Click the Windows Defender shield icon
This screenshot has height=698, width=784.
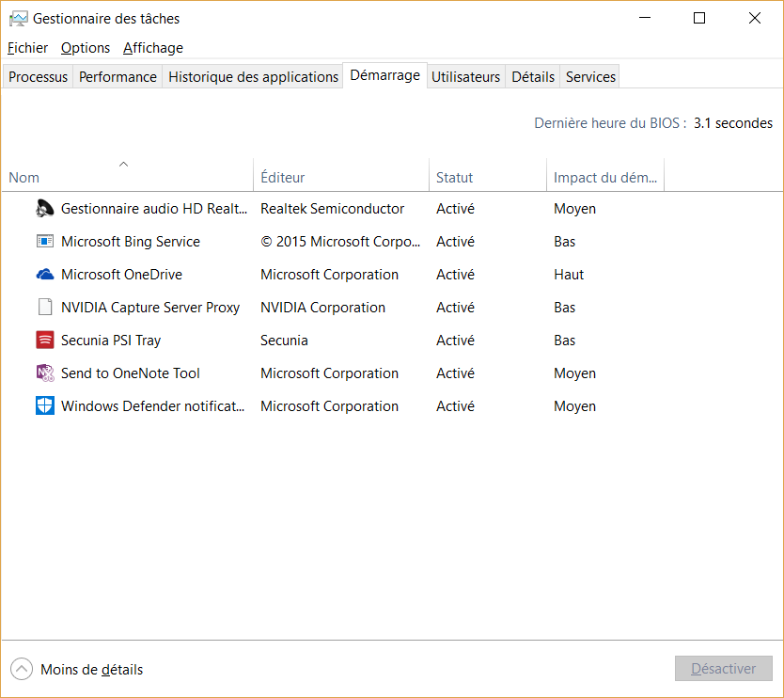click(x=45, y=405)
